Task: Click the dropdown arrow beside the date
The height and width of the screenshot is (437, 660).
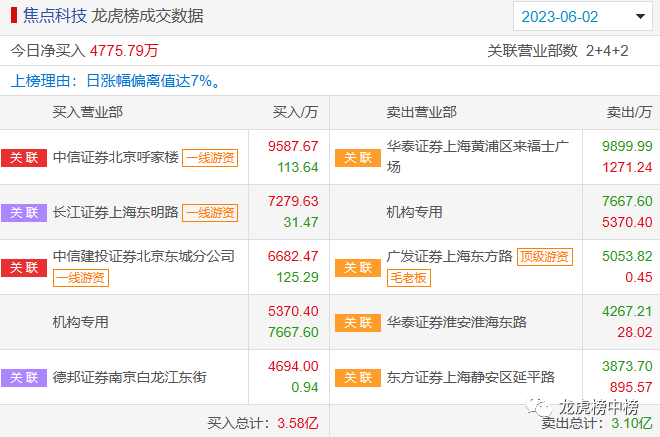Action: pos(640,16)
